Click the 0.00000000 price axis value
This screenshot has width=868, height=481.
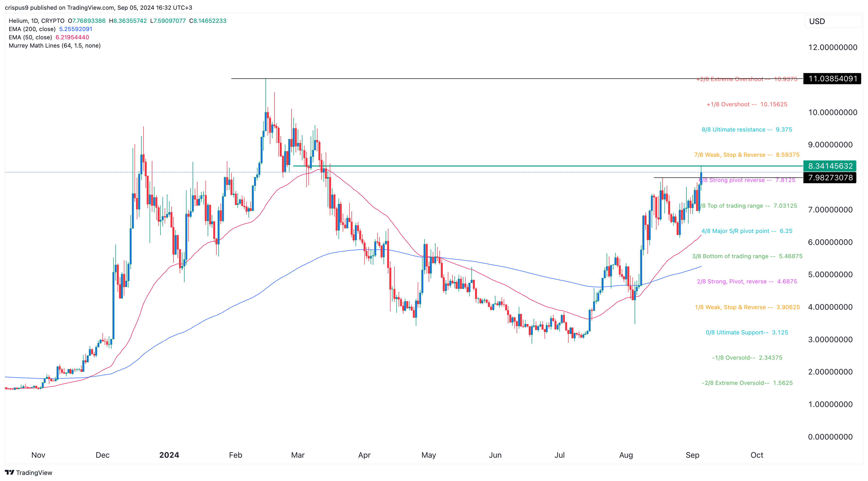tap(830, 437)
